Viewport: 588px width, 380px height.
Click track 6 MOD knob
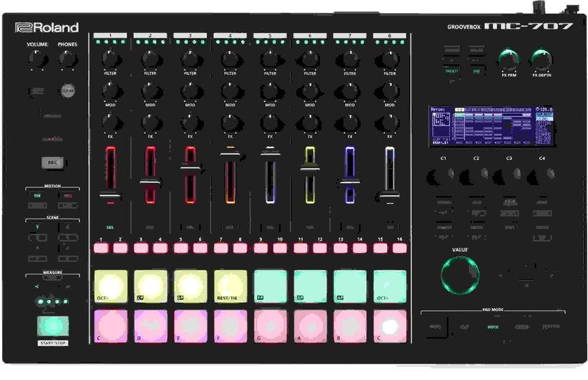point(309,91)
